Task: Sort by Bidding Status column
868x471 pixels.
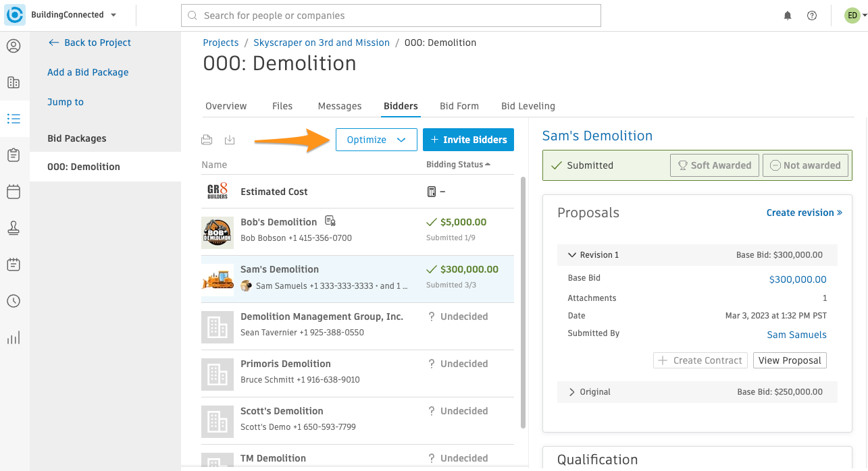Action: tap(458, 165)
